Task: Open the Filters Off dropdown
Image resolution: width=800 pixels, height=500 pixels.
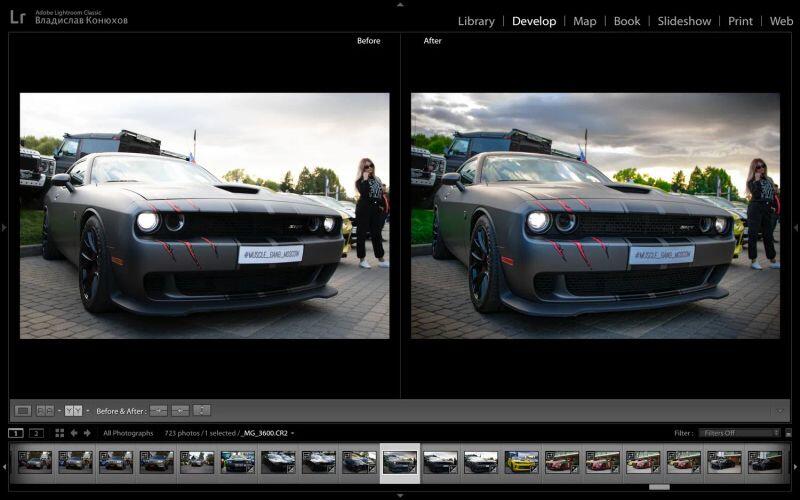Action: (739, 433)
